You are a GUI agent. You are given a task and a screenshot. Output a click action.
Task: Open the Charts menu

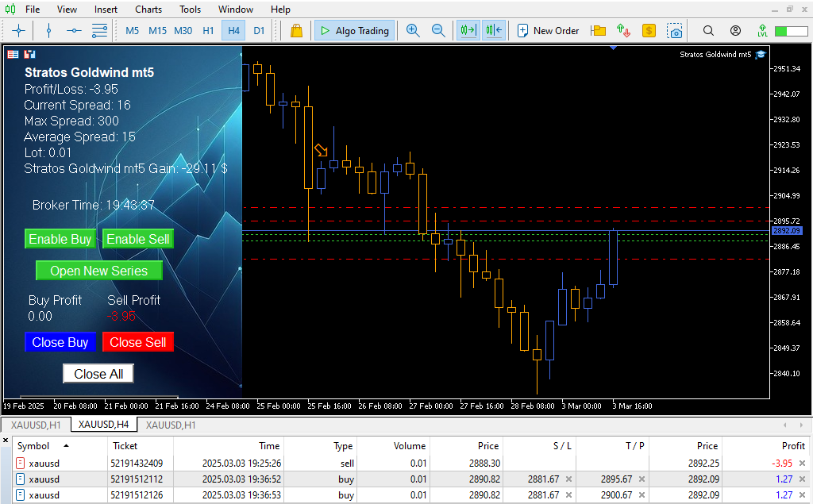(x=148, y=9)
